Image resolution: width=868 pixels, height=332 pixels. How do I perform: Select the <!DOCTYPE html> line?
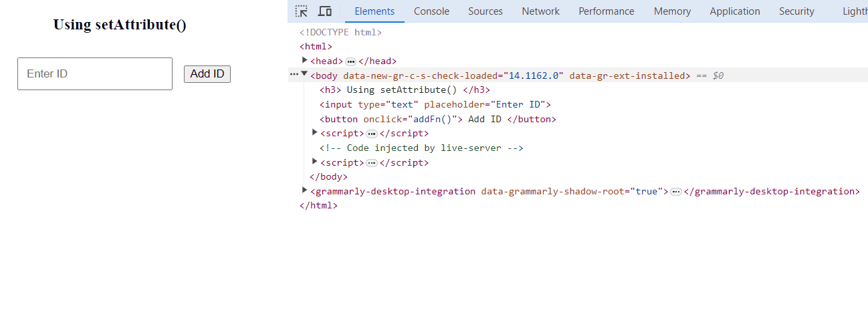(341, 32)
